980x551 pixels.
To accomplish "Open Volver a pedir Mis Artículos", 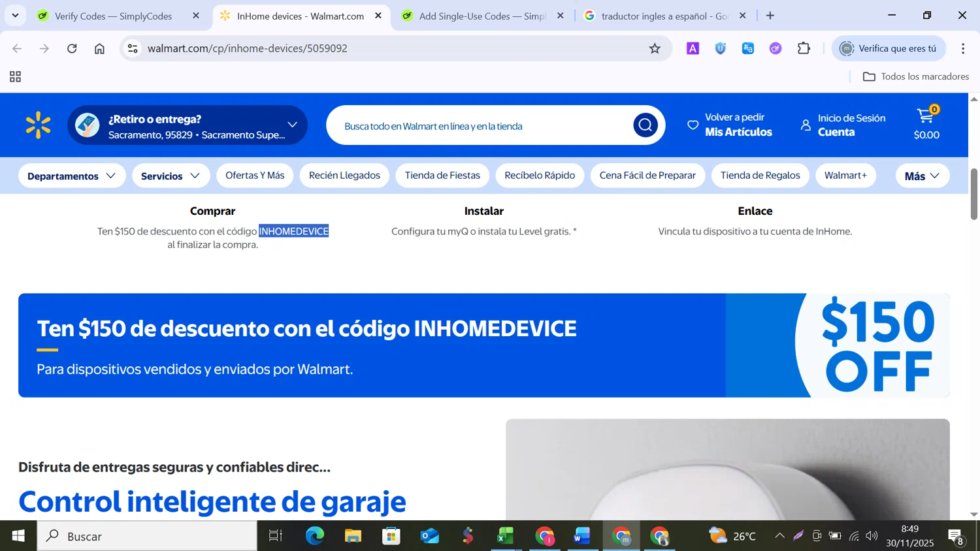I will point(730,125).
